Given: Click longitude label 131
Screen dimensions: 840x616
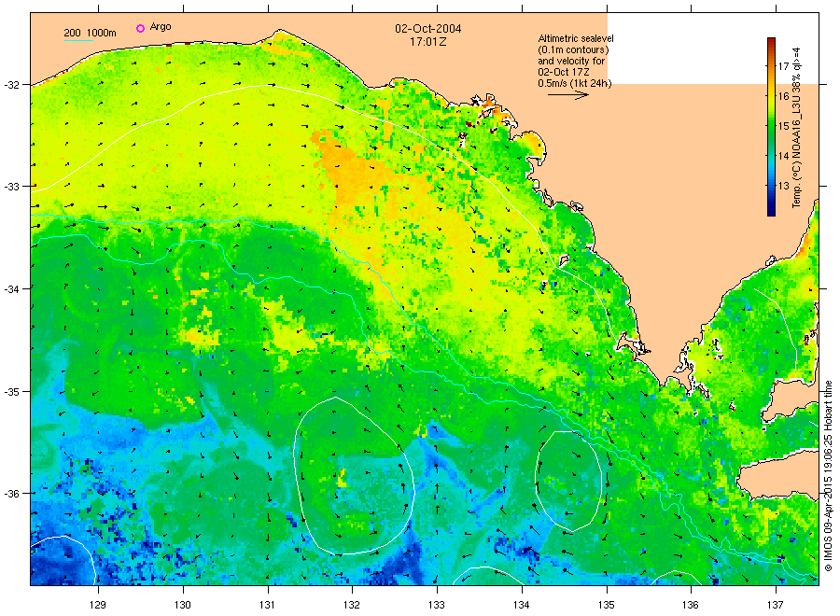Looking at the screenshot, I should click(267, 606).
